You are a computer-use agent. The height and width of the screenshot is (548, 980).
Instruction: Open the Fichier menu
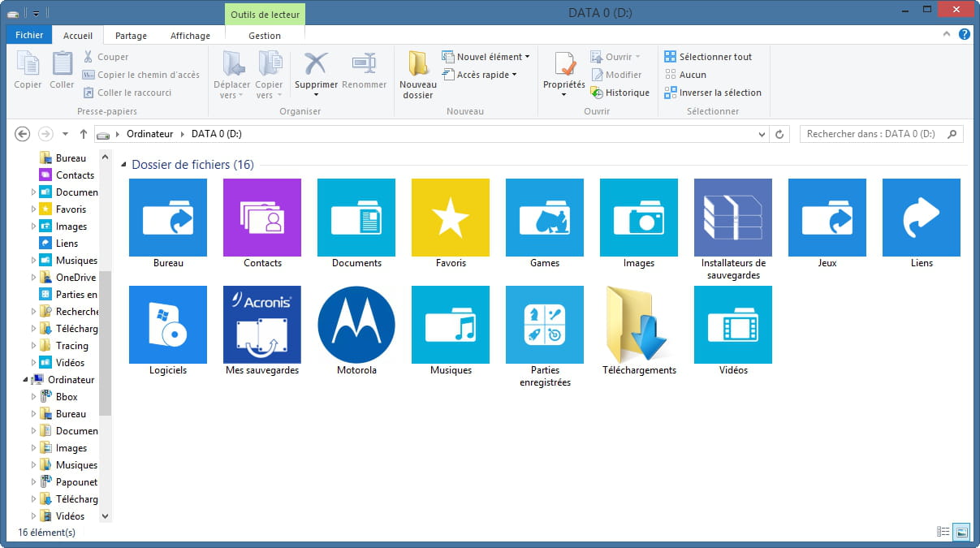29,36
